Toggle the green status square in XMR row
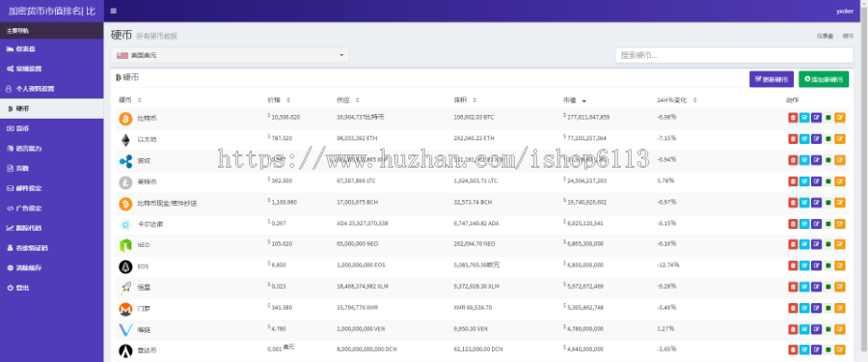Screen dimensions: 868x362 pyautogui.click(x=828, y=308)
